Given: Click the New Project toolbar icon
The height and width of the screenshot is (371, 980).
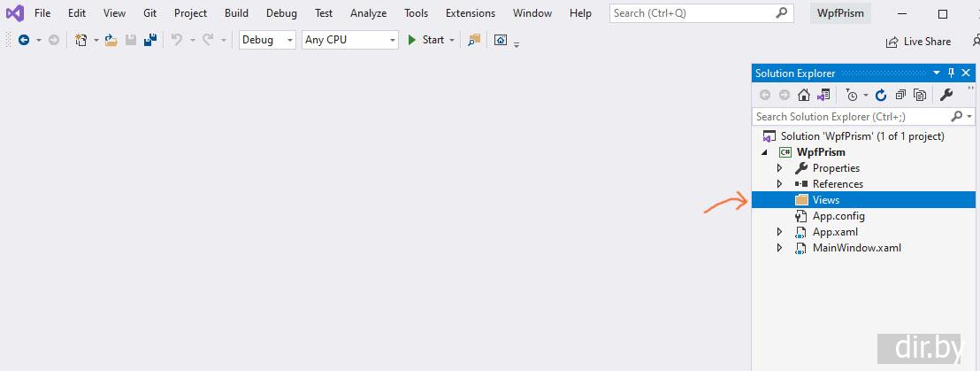Looking at the screenshot, I should click(x=80, y=40).
